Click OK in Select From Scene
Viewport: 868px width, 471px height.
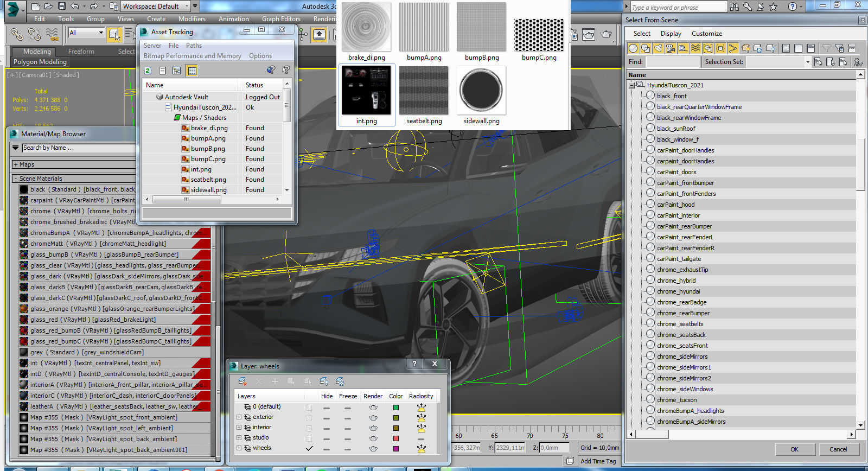pyautogui.click(x=794, y=449)
